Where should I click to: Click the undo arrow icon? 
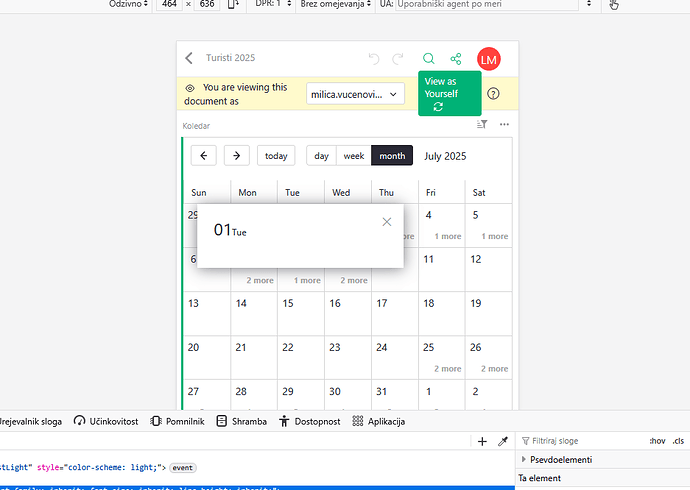pyautogui.click(x=374, y=59)
